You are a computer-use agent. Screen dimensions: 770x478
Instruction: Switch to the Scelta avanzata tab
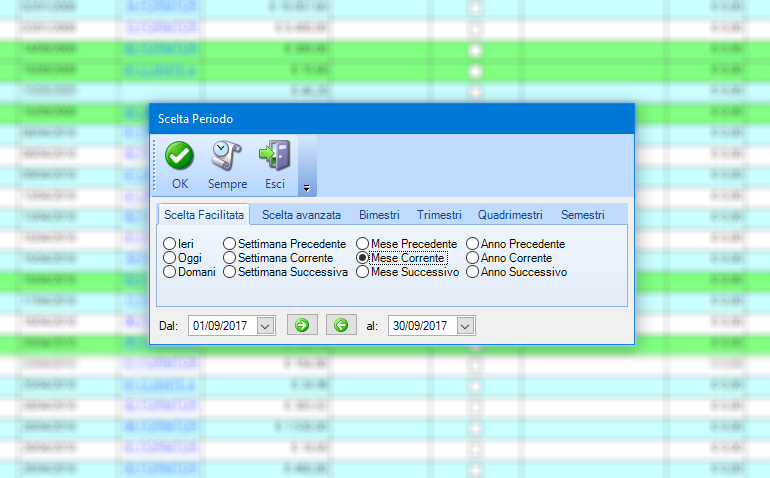[x=301, y=214]
